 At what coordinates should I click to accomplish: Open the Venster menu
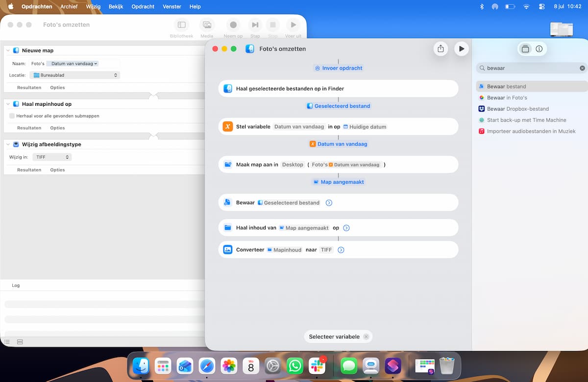click(171, 6)
